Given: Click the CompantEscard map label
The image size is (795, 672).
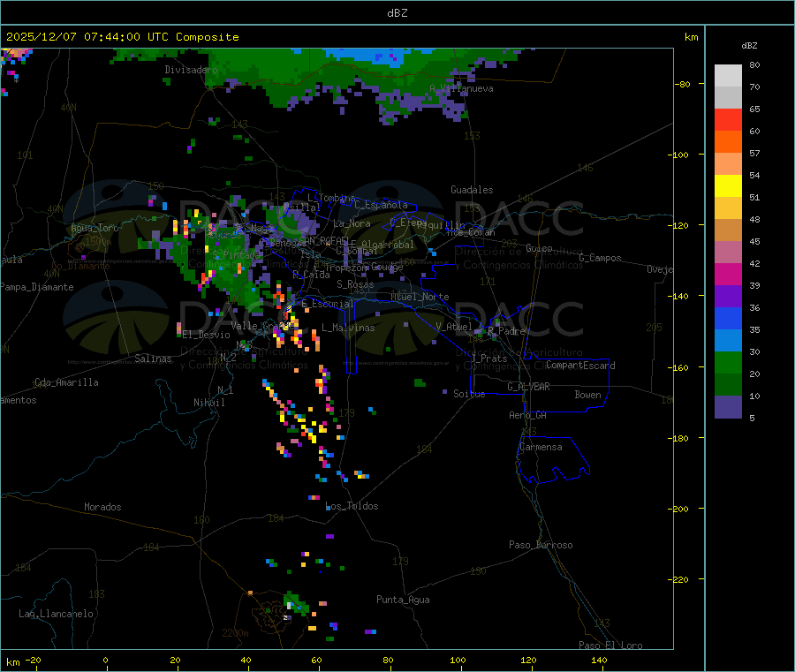Looking at the screenshot, I should click(580, 366).
